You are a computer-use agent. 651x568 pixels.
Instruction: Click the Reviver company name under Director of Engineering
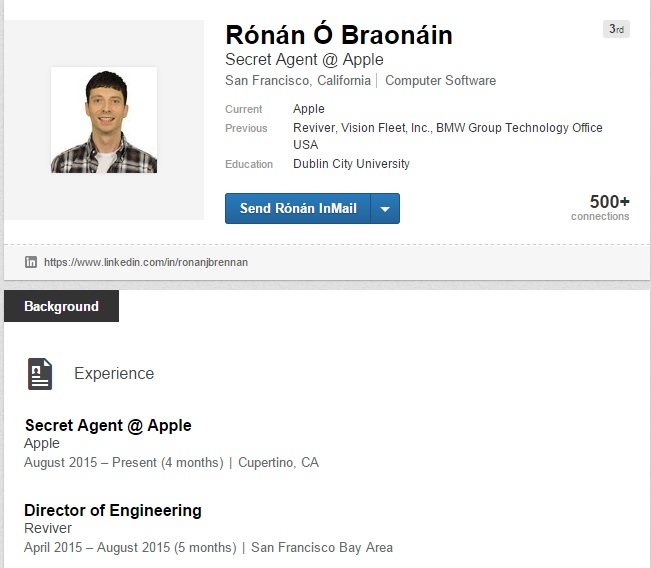click(48, 528)
